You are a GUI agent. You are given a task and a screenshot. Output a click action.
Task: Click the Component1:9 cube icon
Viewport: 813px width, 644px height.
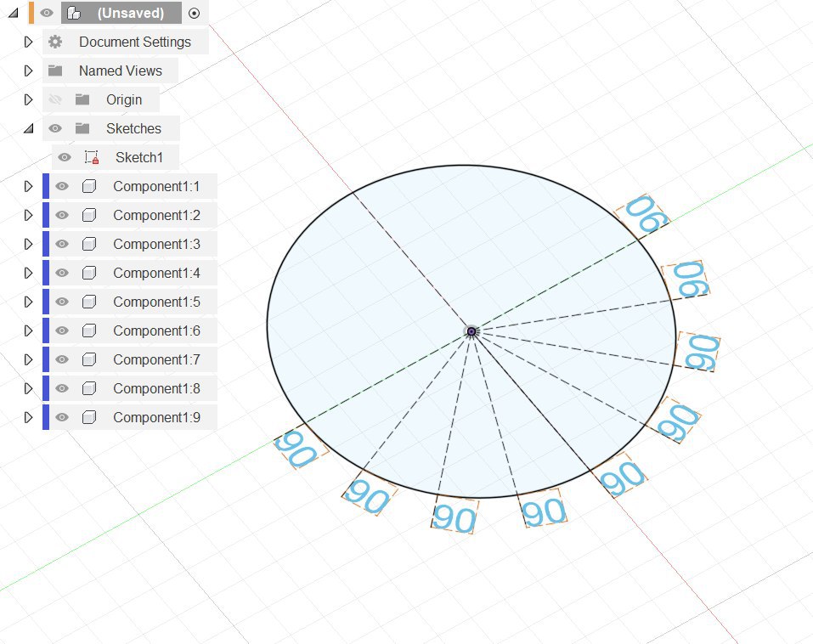[89, 417]
